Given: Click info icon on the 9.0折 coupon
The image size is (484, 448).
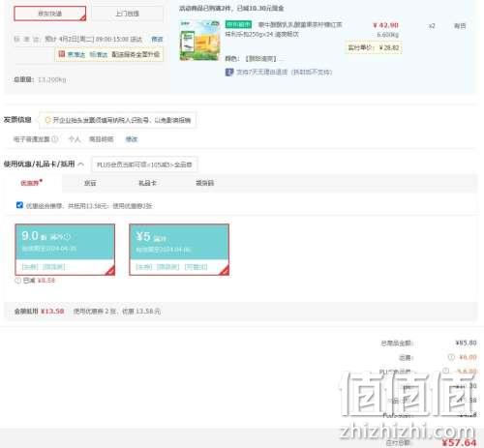Looking at the screenshot, I should click(x=67, y=237).
